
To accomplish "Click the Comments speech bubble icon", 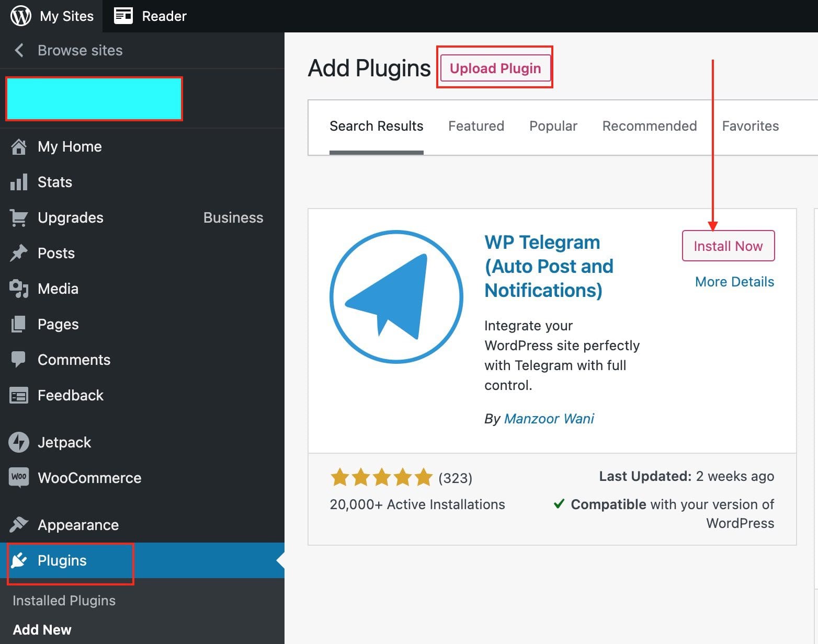I will click(x=19, y=360).
